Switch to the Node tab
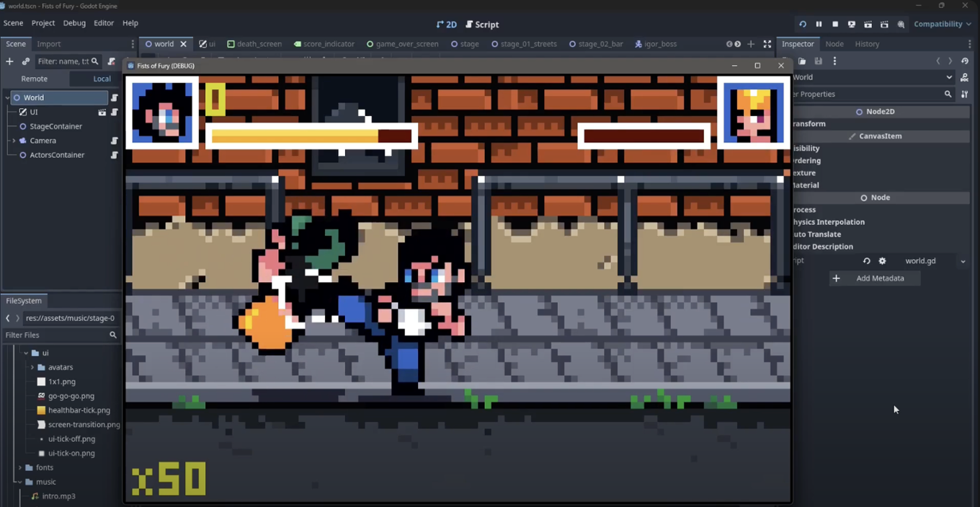Viewport: 980px width, 507px height. pos(834,43)
